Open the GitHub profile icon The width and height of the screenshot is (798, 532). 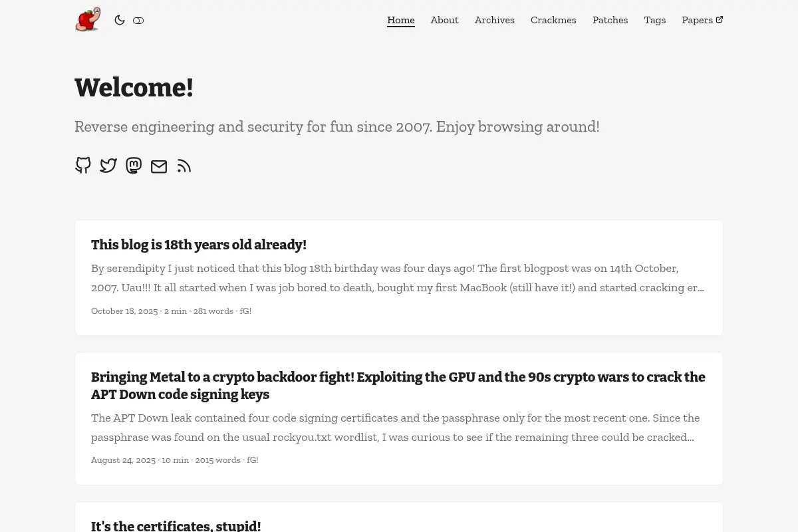[83, 166]
